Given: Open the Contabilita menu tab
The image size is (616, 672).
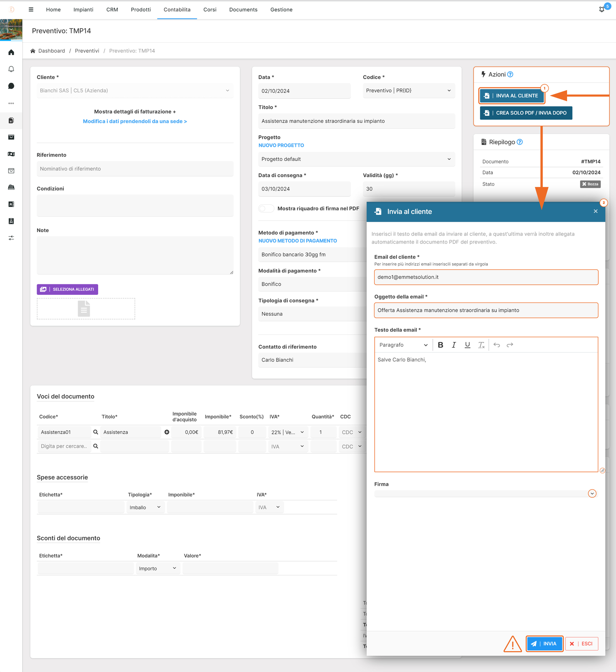Looking at the screenshot, I should tap(177, 10).
